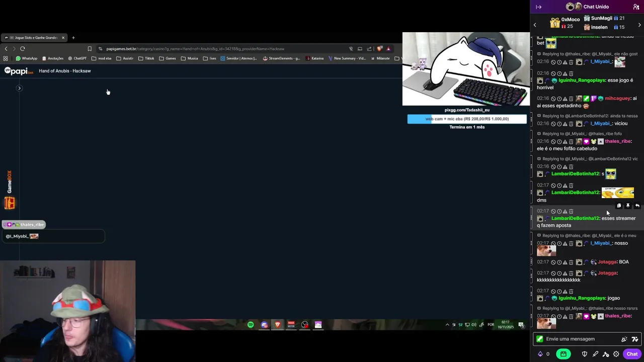Open mihcaguey username in chat

(x=618, y=99)
